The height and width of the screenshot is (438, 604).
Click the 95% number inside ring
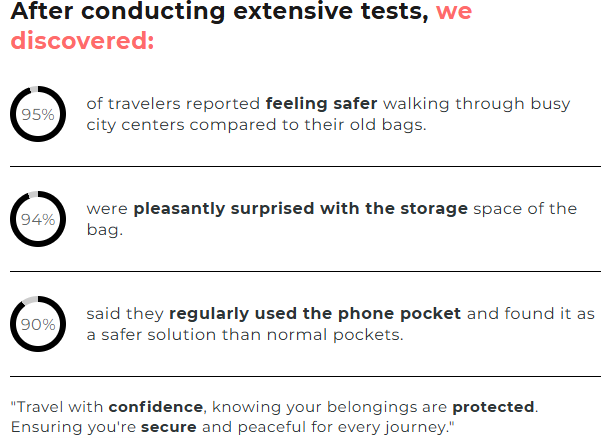coord(38,114)
